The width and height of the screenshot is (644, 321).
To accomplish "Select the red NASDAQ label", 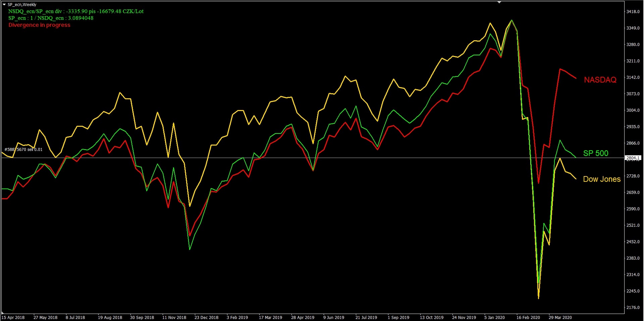I will [x=600, y=80].
